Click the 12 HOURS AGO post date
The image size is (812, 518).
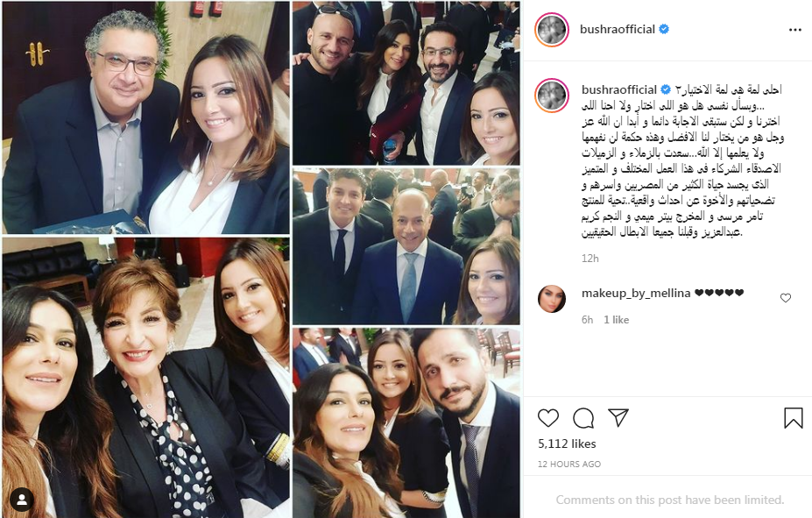click(569, 465)
